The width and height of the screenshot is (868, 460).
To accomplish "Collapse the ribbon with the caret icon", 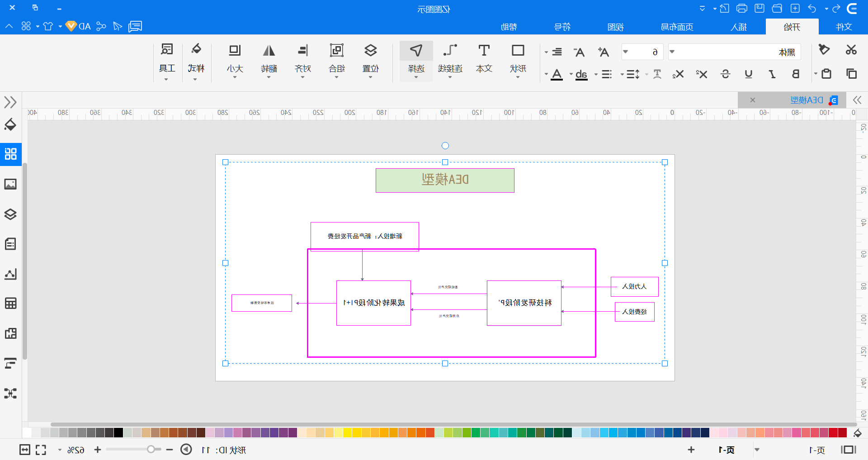I will (9, 26).
